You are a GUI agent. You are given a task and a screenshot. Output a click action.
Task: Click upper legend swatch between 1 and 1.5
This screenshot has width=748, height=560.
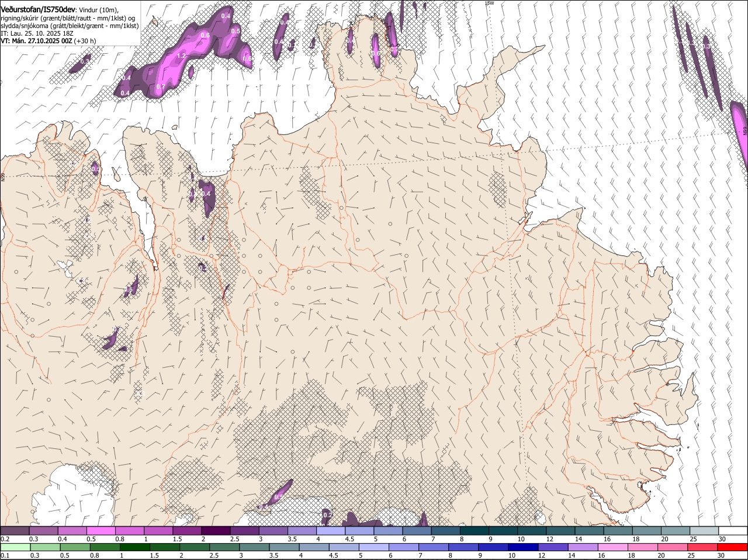158,530
